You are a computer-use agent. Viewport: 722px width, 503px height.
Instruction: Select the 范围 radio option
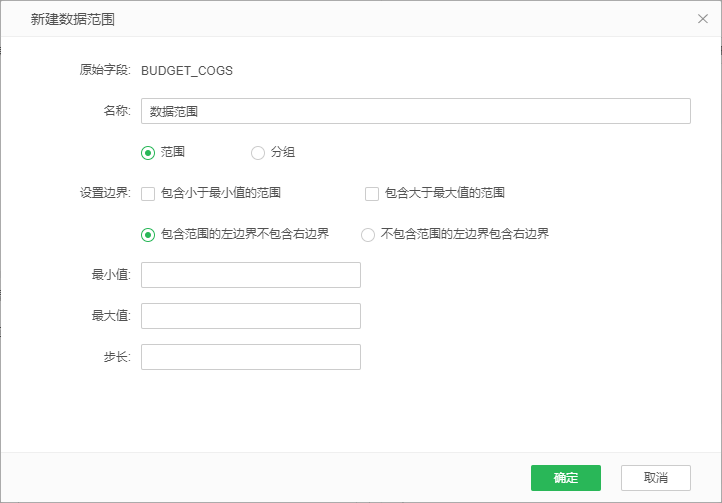pyautogui.click(x=148, y=153)
